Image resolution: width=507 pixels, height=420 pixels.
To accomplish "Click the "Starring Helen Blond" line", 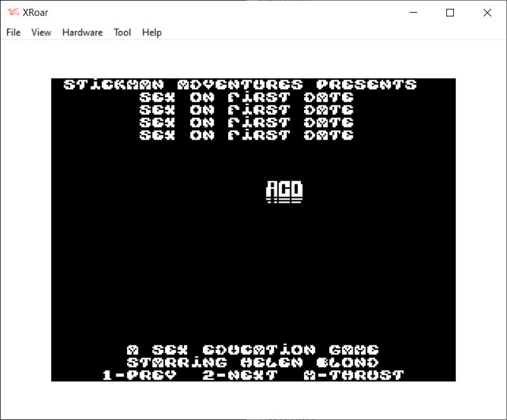I will (x=253, y=363).
